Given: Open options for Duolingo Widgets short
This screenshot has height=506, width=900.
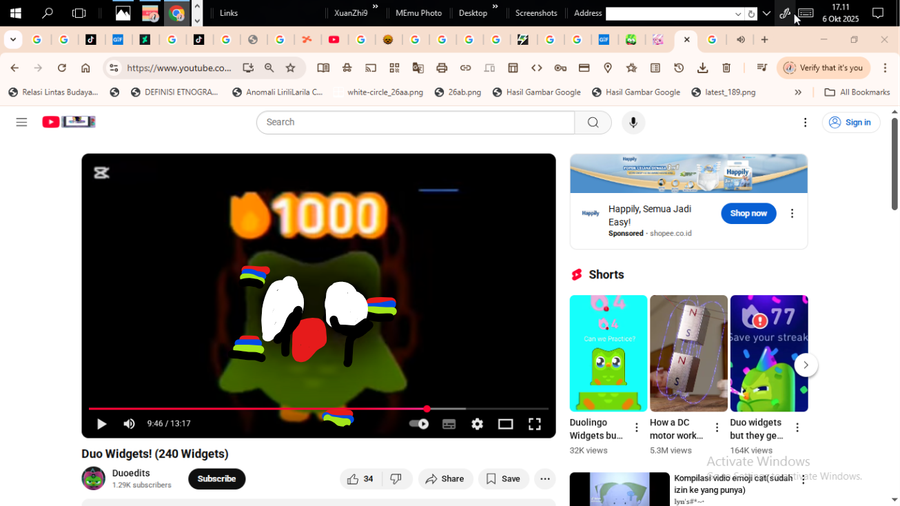Looking at the screenshot, I should 636,427.
